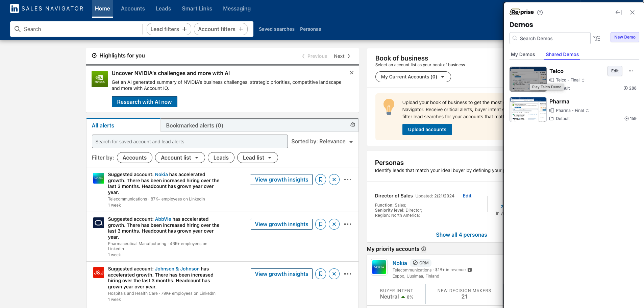This screenshot has height=308, width=644.
Task: Open the Bookmarked alerts tab
Action: 194,125
